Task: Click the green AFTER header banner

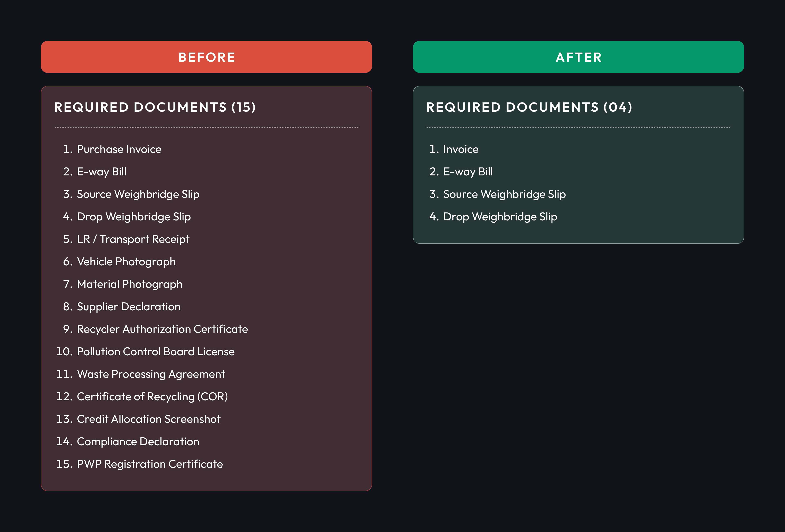Action: coord(578,57)
